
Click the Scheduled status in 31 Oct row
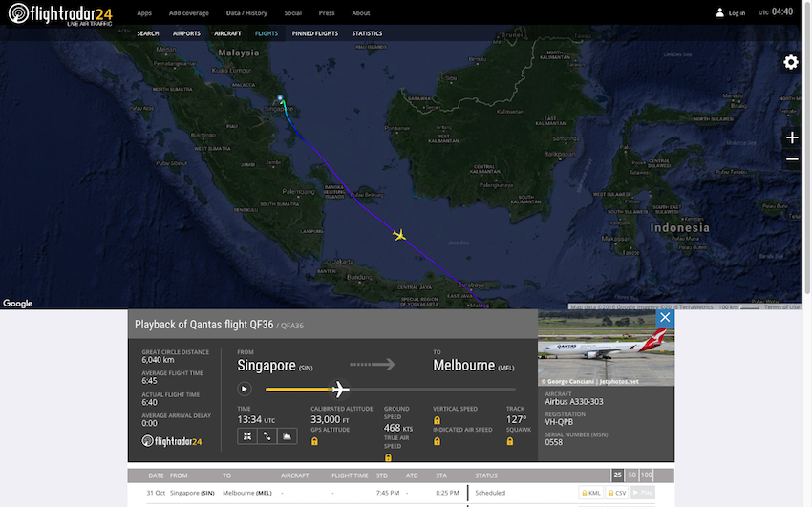click(490, 493)
